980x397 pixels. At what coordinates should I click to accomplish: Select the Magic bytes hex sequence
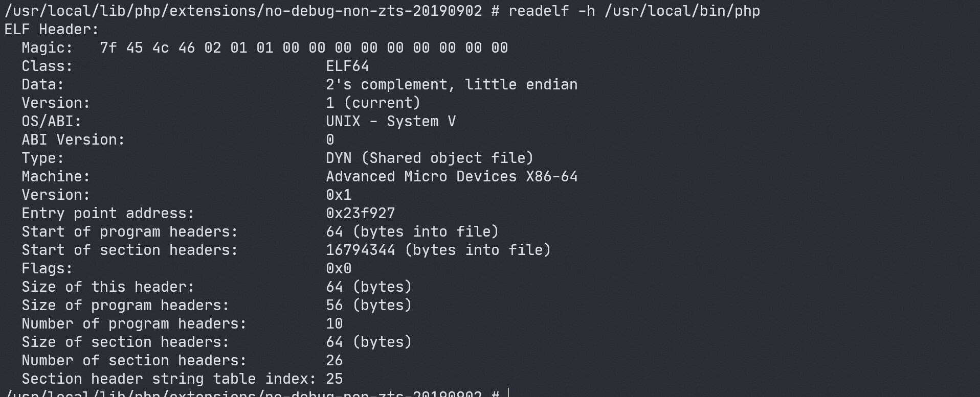pos(304,48)
